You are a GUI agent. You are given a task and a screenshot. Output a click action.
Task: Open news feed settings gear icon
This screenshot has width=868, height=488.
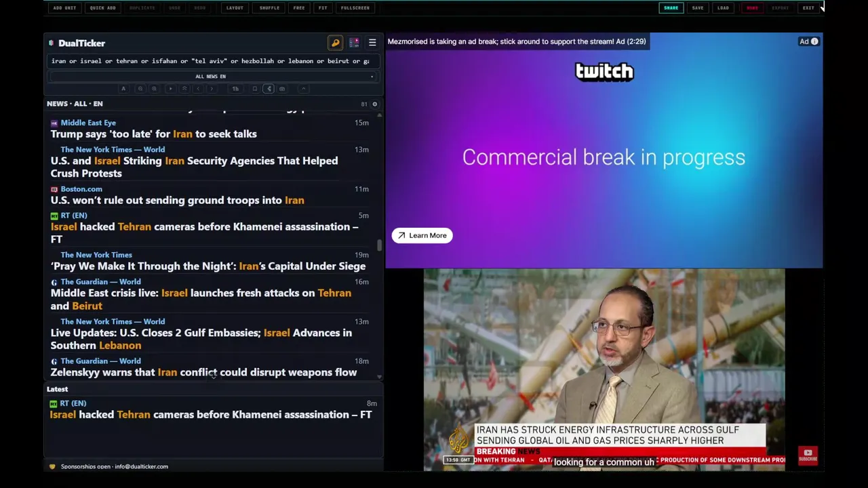pyautogui.click(x=374, y=104)
